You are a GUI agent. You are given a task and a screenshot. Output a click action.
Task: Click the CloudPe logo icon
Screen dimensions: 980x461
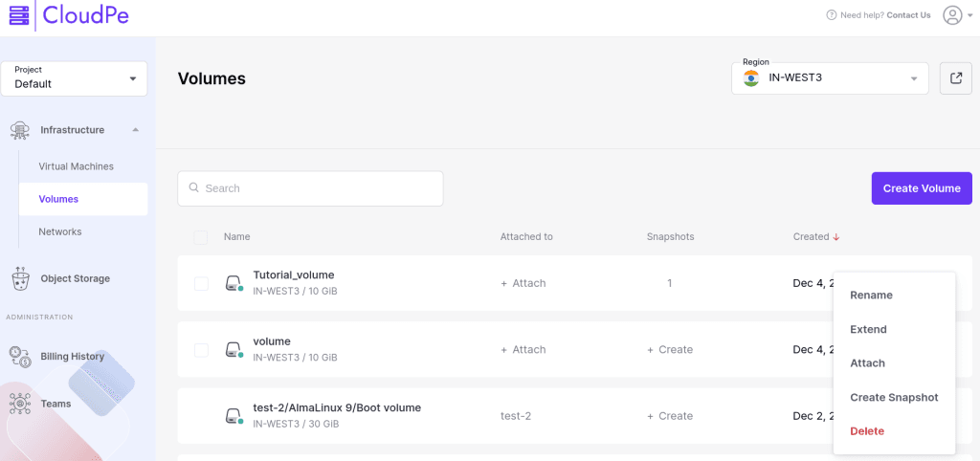(19, 15)
